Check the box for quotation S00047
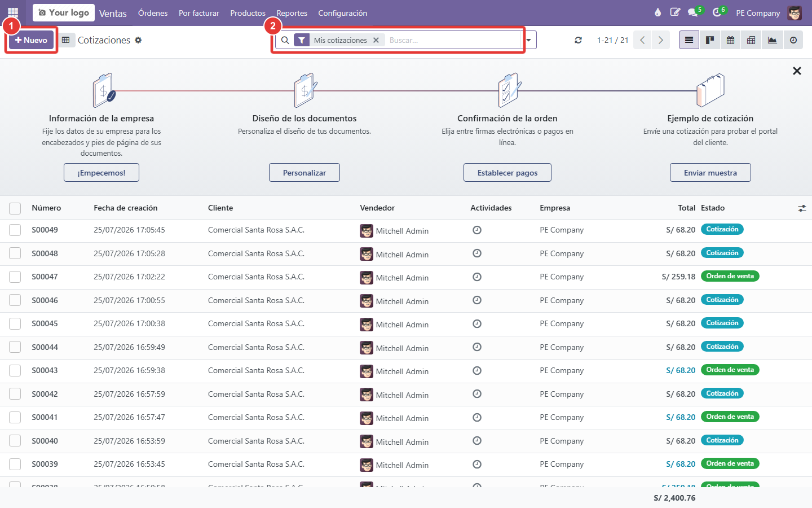Screen dimensions: 812x508 (x=15, y=277)
